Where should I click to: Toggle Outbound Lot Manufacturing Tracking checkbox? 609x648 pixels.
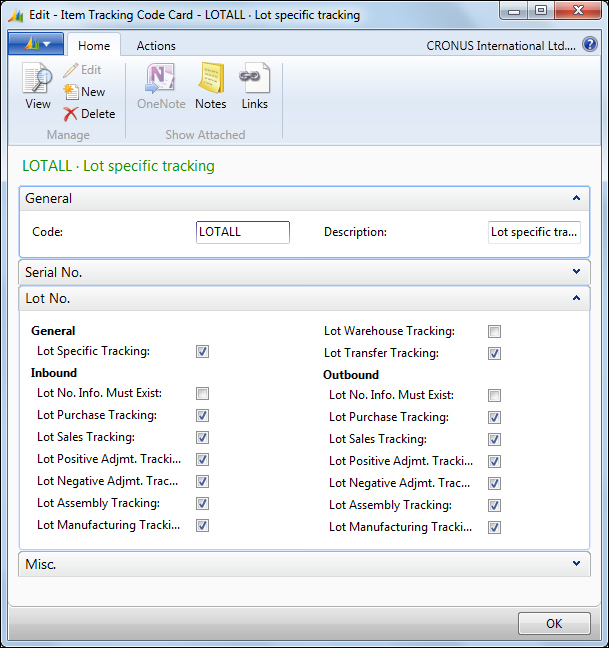(495, 528)
